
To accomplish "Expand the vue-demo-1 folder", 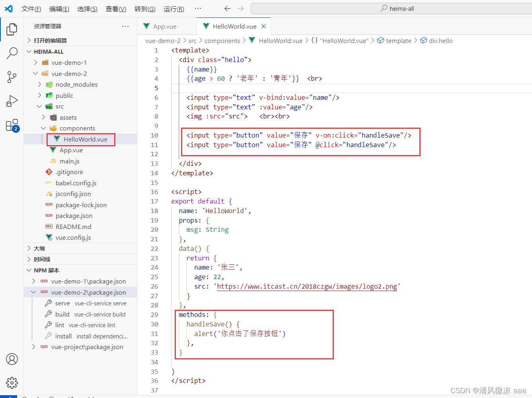I will pos(80,62).
